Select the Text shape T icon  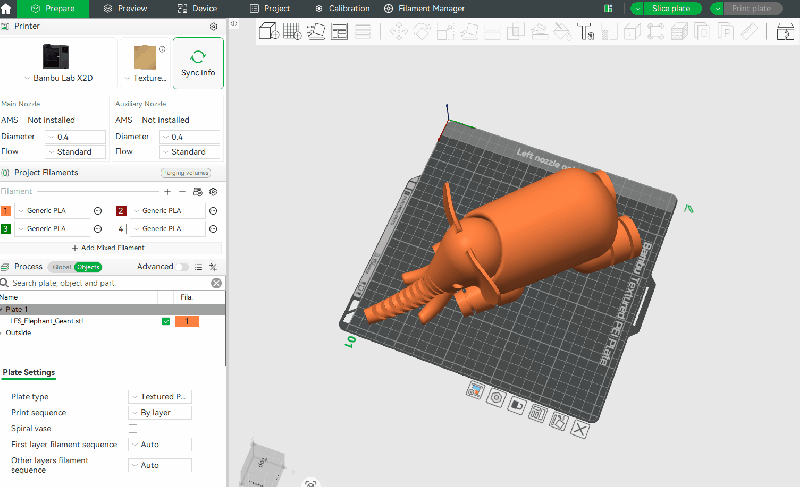click(586, 31)
